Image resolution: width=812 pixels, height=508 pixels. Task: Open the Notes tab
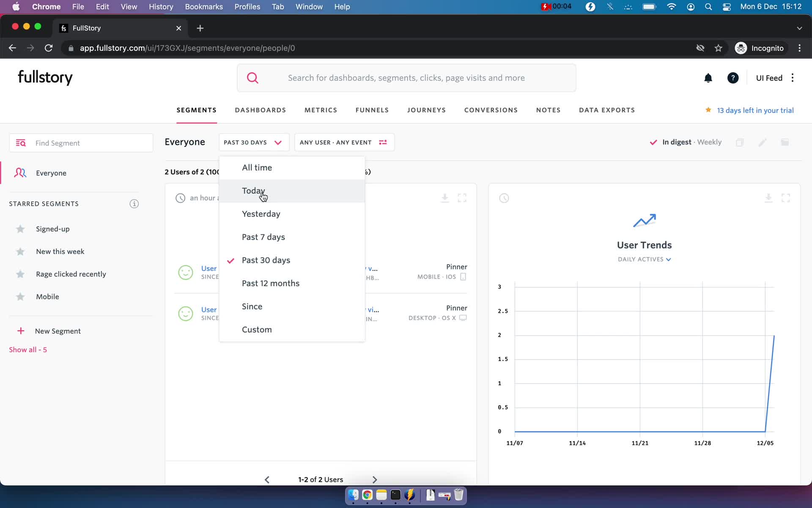pos(549,110)
